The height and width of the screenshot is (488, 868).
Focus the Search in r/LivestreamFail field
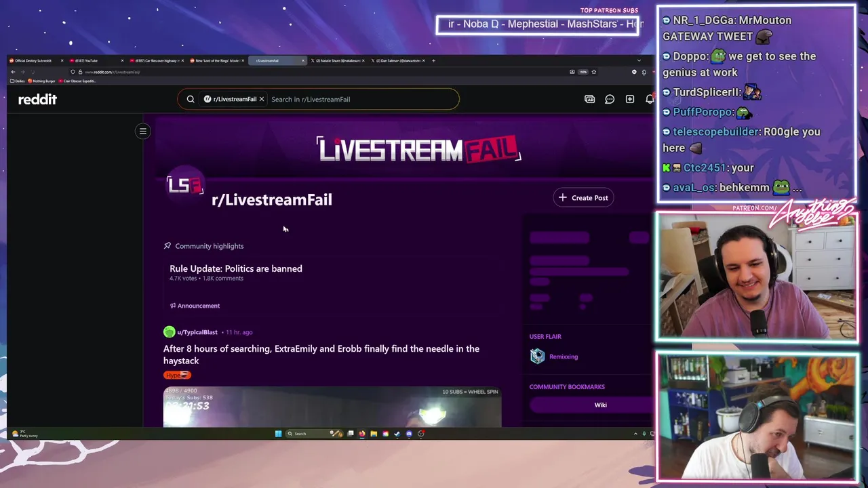coord(363,99)
